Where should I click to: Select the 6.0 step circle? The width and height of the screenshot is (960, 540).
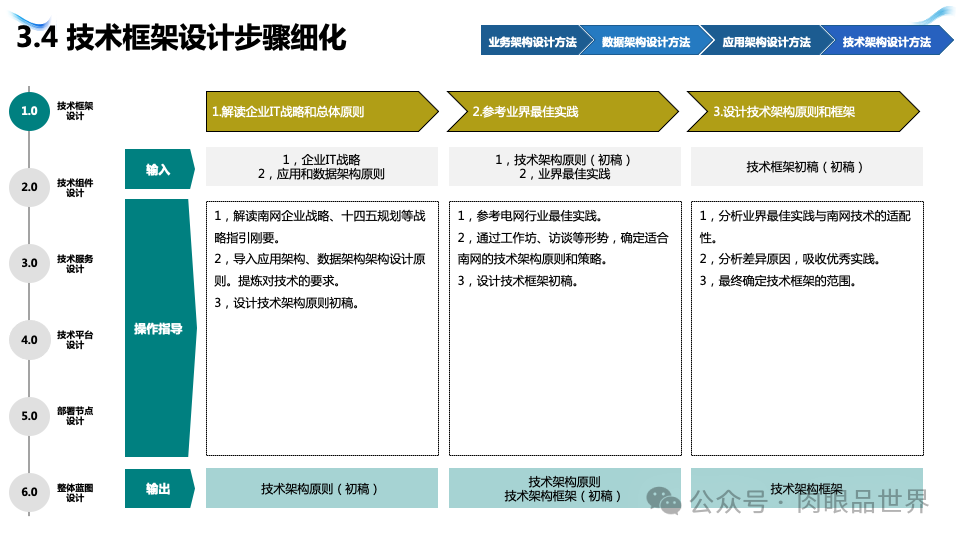(x=29, y=492)
